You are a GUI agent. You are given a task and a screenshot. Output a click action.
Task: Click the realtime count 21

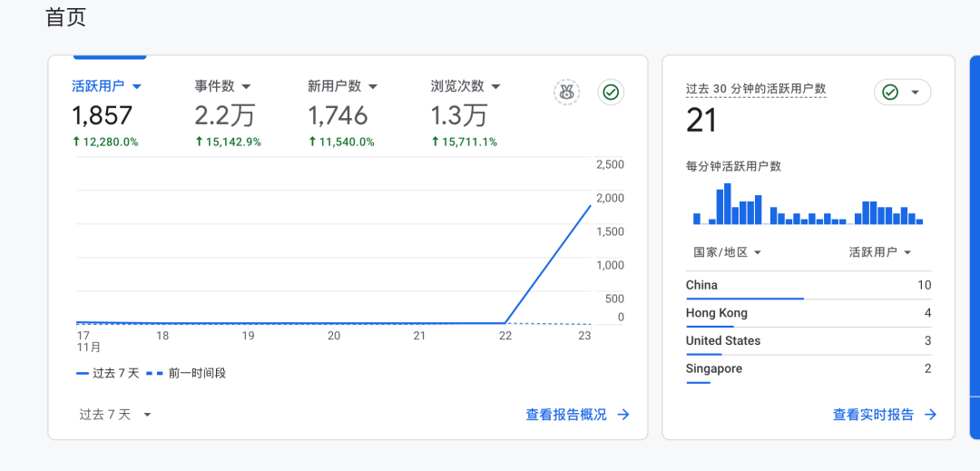[701, 121]
